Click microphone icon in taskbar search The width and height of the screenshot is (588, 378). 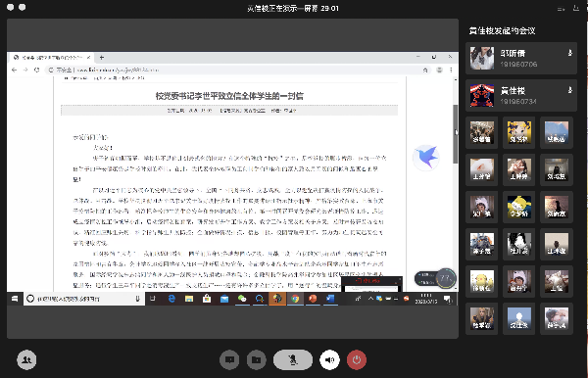pos(137,299)
